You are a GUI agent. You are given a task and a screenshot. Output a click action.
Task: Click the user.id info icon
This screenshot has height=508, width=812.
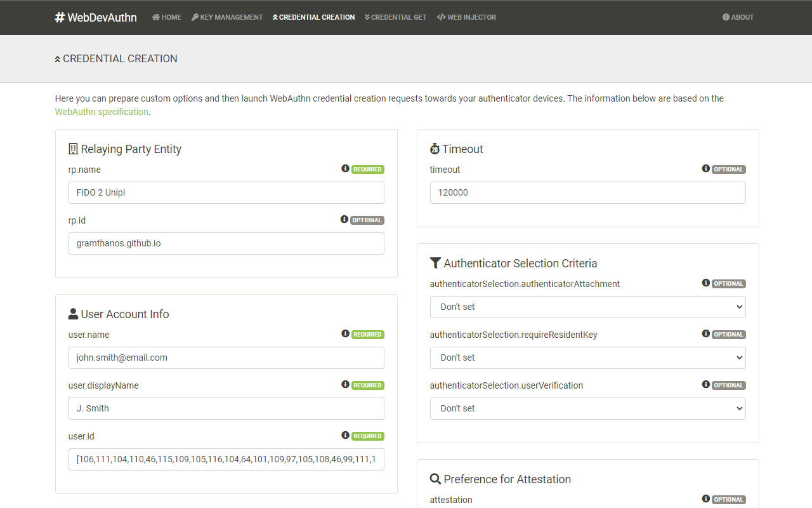click(x=345, y=436)
